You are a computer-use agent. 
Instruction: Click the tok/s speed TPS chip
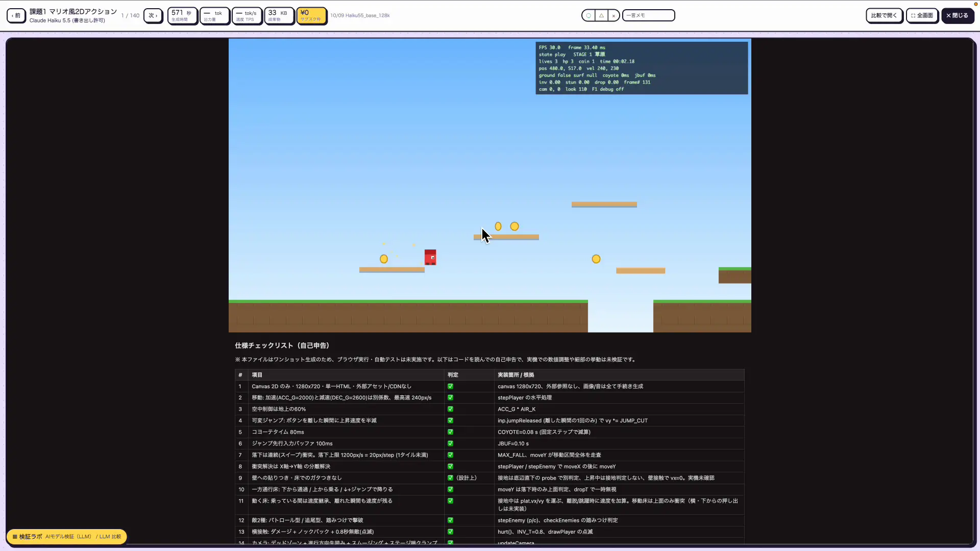[247, 15]
